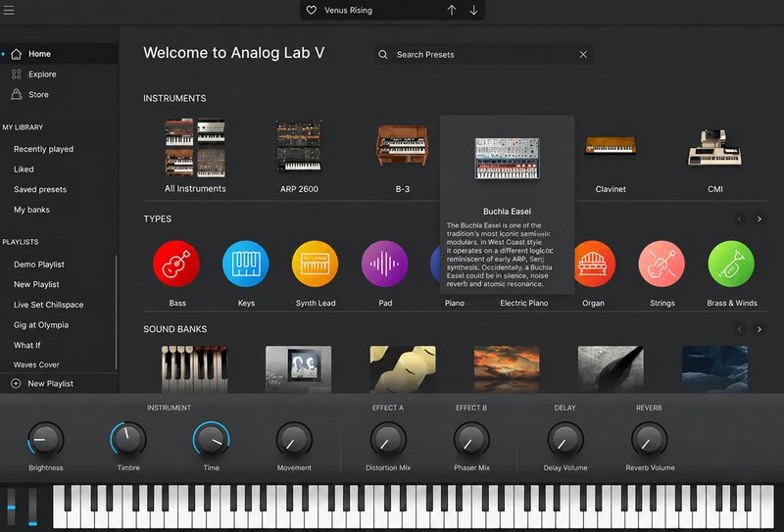Click the Phaser Mix knob
This screenshot has width=784, height=532.
coord(471,440)
